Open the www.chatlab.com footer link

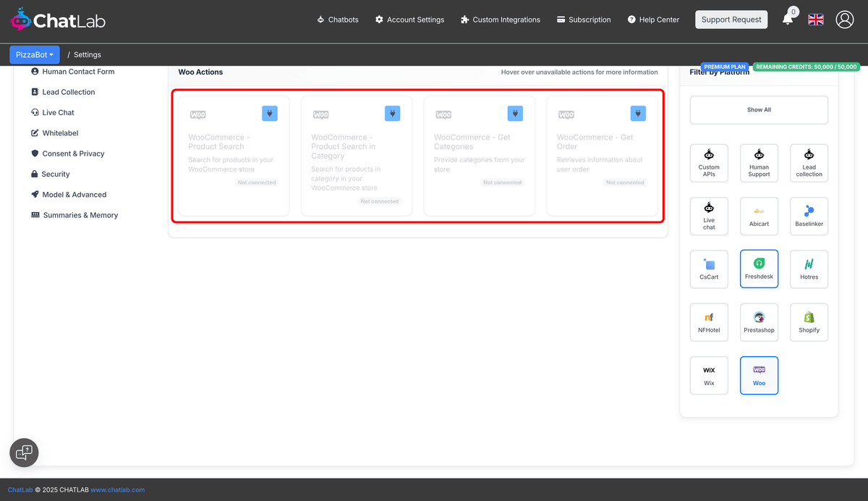click(118, 489)
